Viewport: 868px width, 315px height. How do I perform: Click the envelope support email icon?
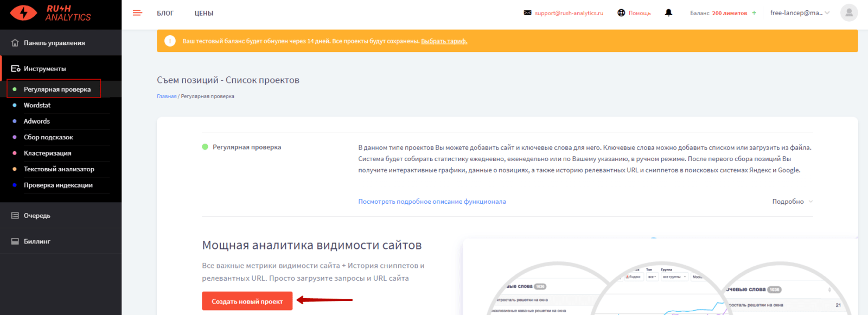coord(527,12)
